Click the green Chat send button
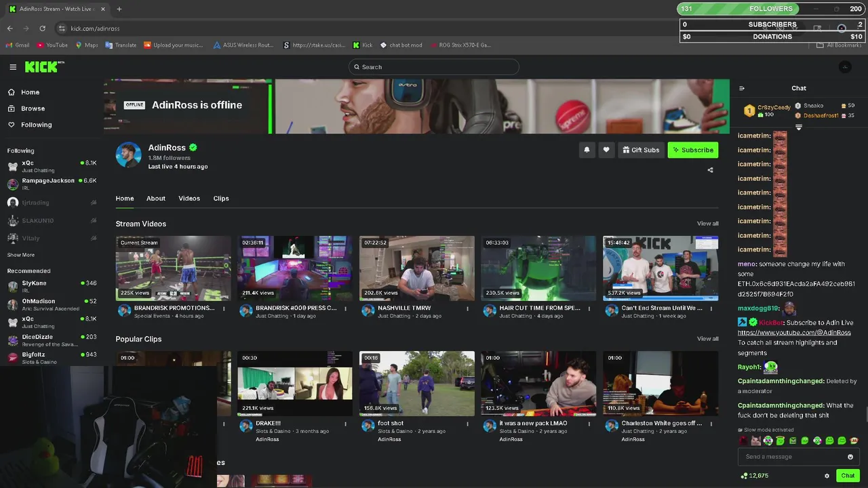The width and height of the screenshot is (868, 488). [848, 476]
